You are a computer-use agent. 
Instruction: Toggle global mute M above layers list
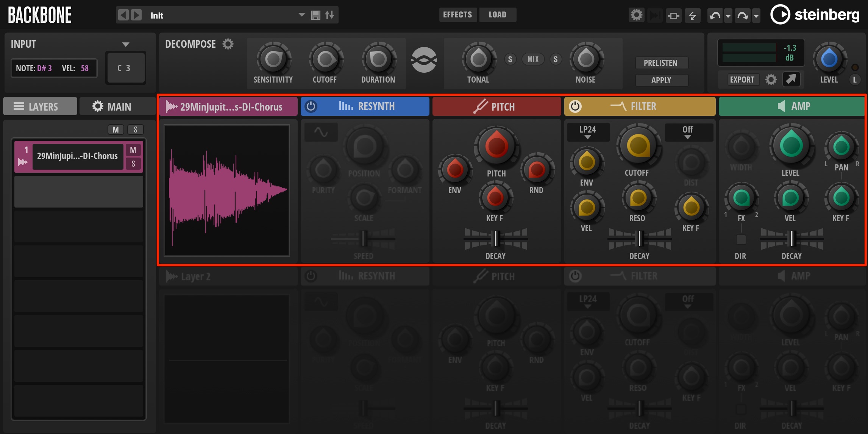[116, 130]
